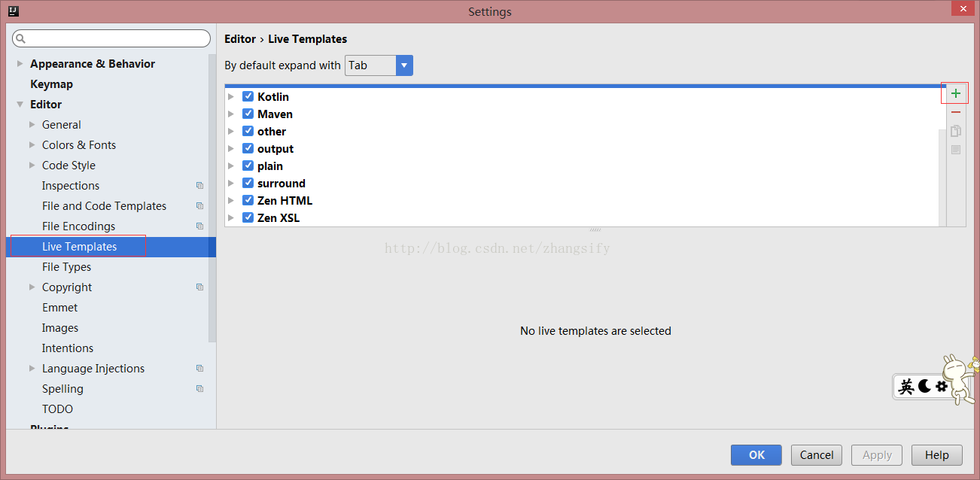Toggle the other template group checkbox

(x=248, y=131)
